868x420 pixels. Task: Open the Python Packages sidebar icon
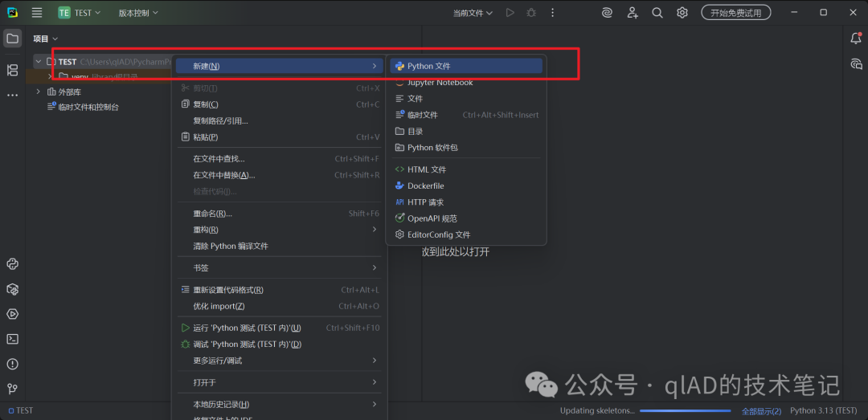point(12,289)
